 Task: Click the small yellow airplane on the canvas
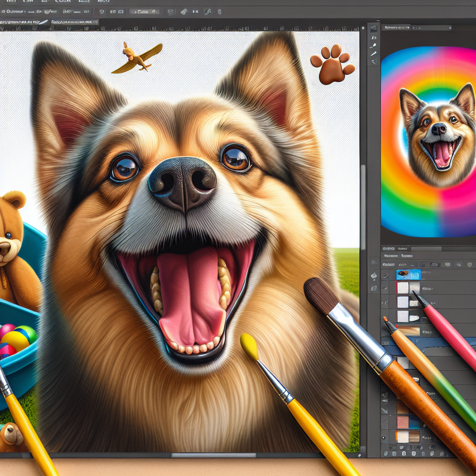coord(137,58)
